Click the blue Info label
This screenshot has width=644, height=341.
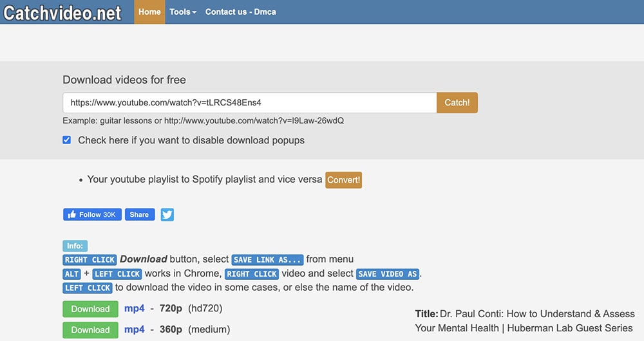click(x=75, y=246)
